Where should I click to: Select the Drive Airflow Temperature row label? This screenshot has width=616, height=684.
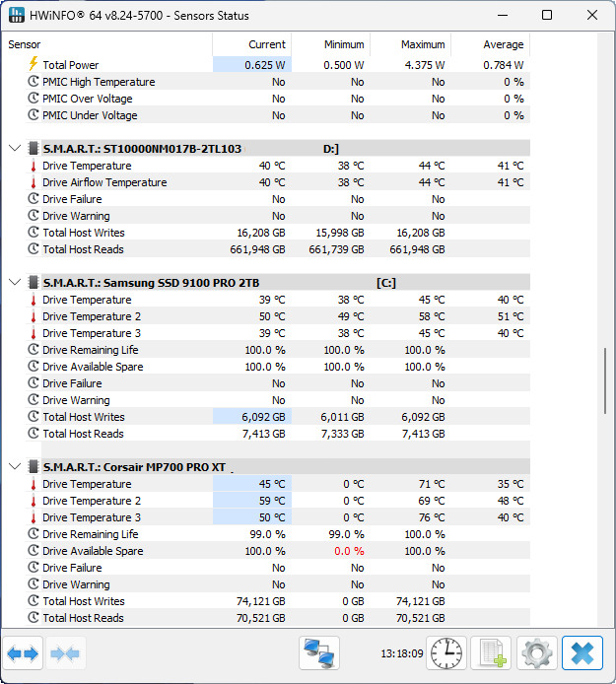[x=104, y=182]
